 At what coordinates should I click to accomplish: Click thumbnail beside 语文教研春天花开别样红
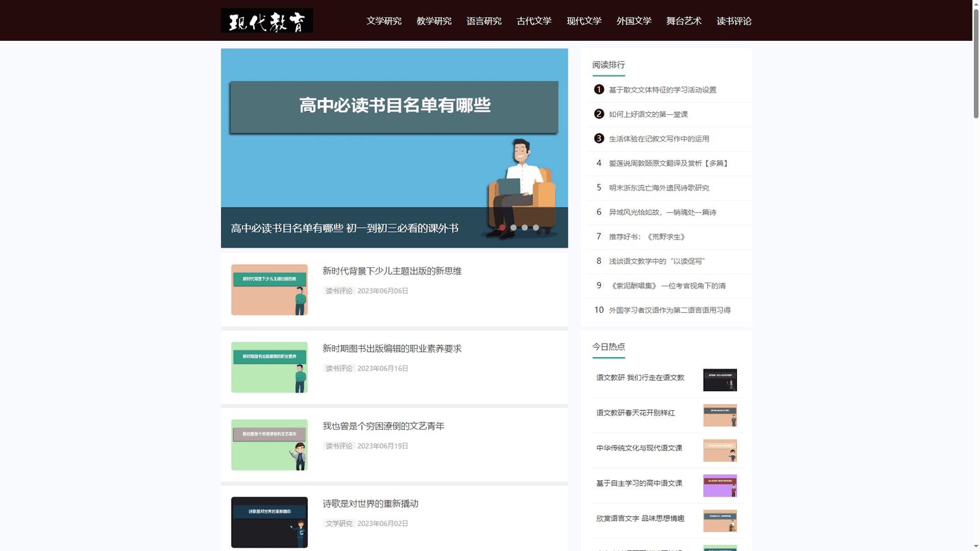tap(720, 416)
